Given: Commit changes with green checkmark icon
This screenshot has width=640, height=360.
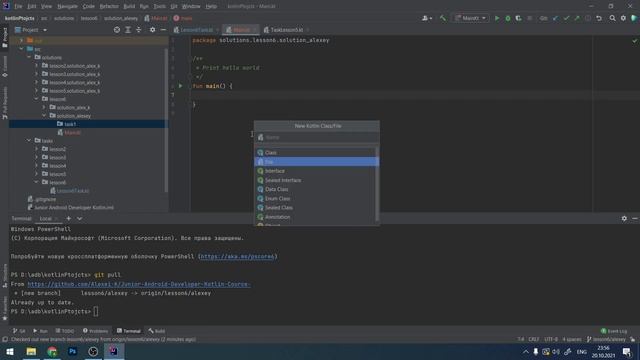Looking at the screenshot, I should (x=566, y=18).
